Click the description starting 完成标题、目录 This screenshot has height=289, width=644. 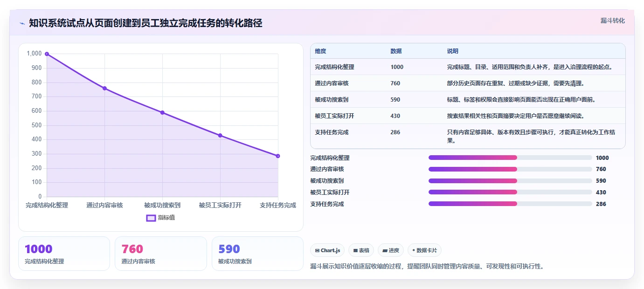(x=529, y=67)
